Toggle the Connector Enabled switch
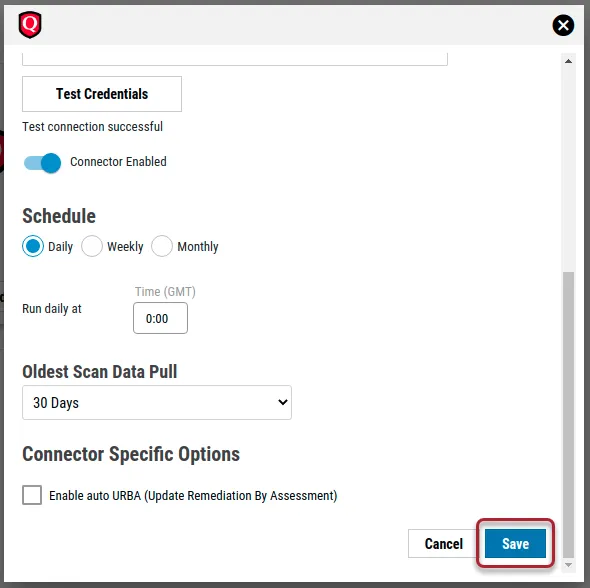The width and height of the screenshot is (590, 588). 42,163
